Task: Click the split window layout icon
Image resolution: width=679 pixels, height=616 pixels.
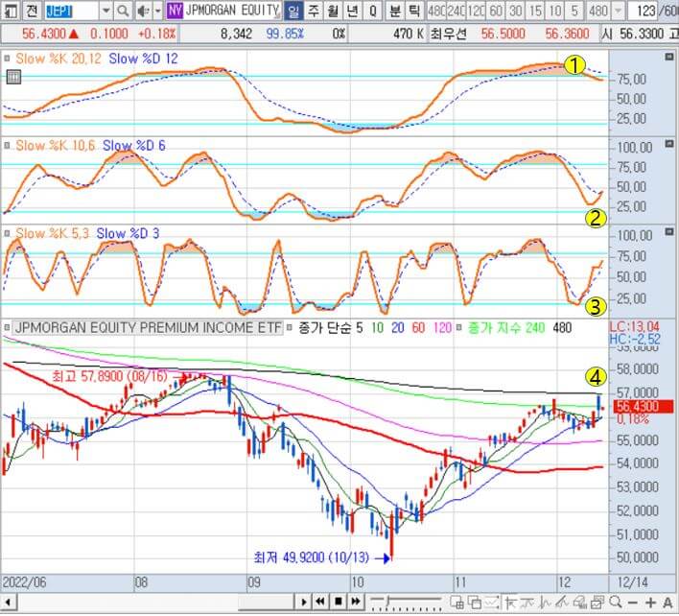Action: pyautogui.click(x=457, y=602)
